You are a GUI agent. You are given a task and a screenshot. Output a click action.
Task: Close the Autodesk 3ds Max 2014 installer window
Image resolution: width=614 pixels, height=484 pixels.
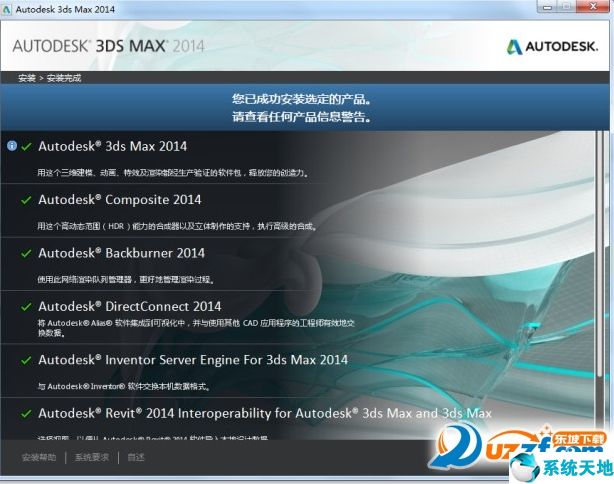coord(593,6)
